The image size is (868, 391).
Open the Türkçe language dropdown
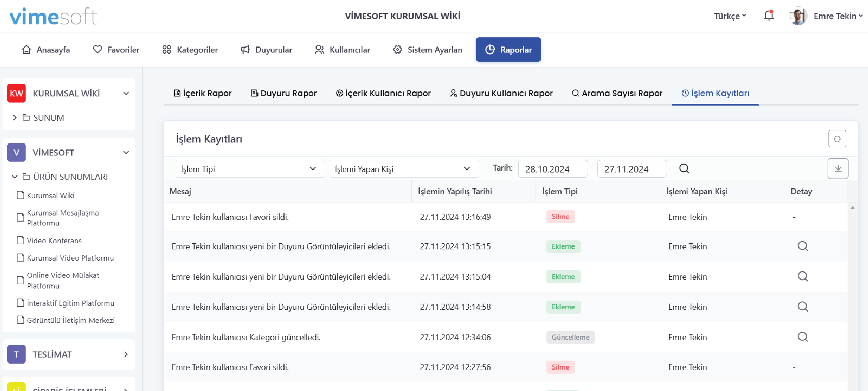coord(730,16)
